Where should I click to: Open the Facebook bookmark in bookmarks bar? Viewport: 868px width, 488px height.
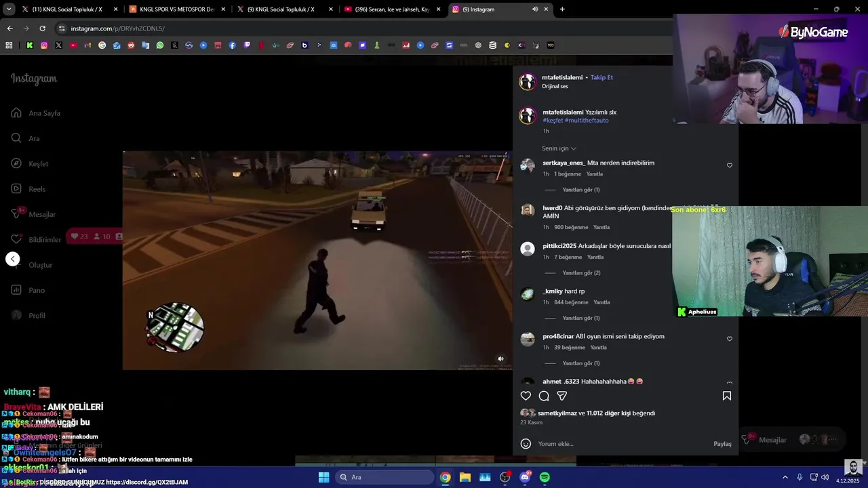pos(233,45)
